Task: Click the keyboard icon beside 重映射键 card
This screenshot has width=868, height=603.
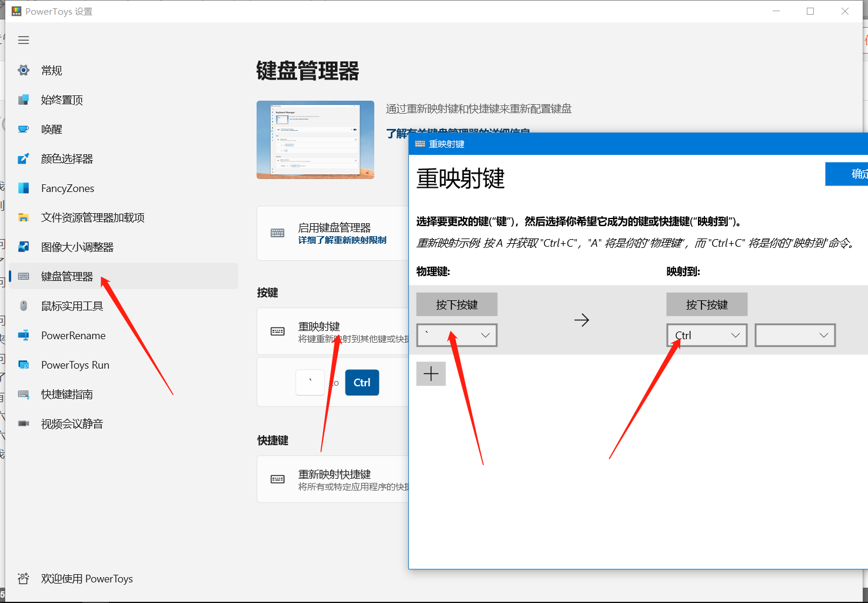Action: pyautogui.click(x=278, y=331)
